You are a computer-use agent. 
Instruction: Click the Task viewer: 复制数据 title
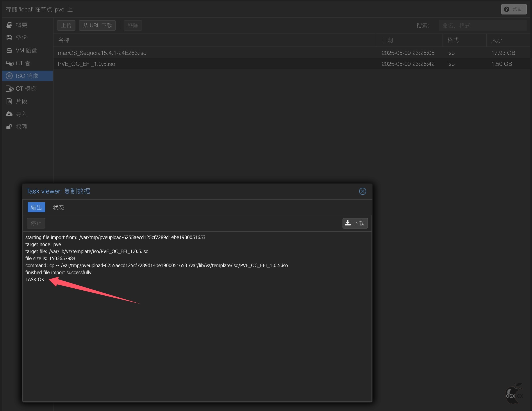pos(58,191)
